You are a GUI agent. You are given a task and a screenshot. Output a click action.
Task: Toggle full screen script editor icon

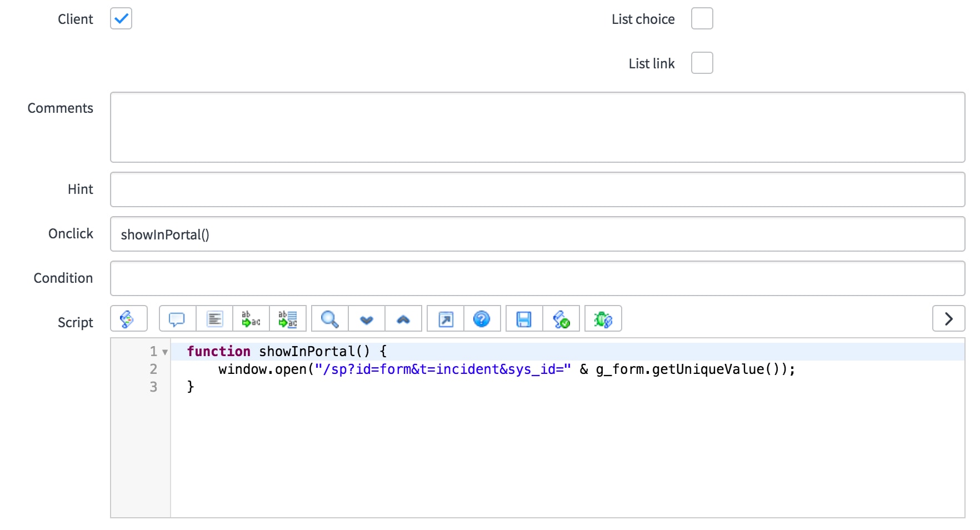pos(446,319)
